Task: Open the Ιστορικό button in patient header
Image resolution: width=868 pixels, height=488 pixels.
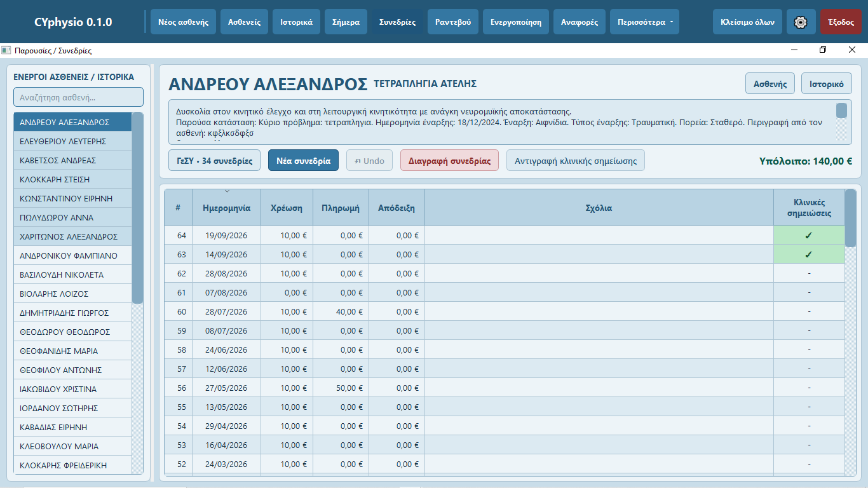Action: pos(827,83)
